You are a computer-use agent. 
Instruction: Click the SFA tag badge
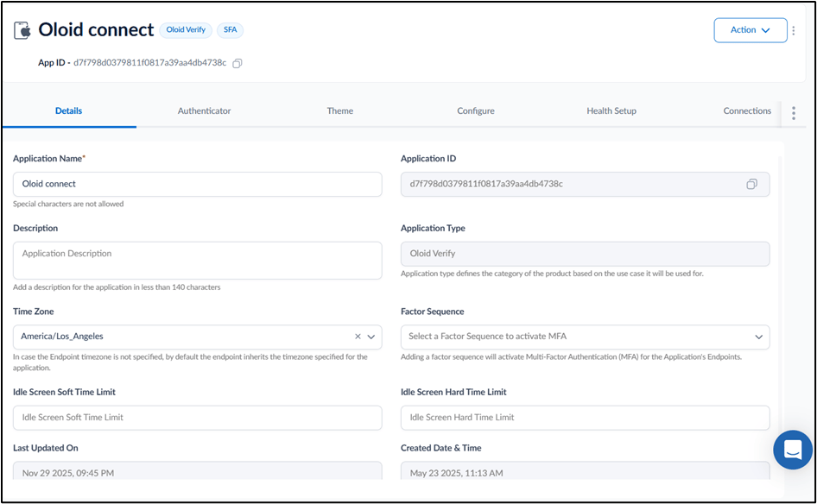point(231,30)
